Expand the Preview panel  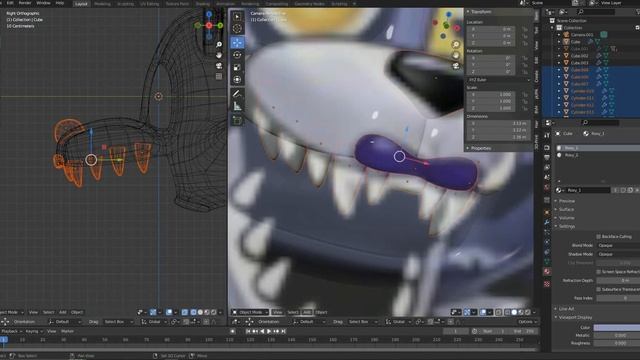[x=567, y=201]
